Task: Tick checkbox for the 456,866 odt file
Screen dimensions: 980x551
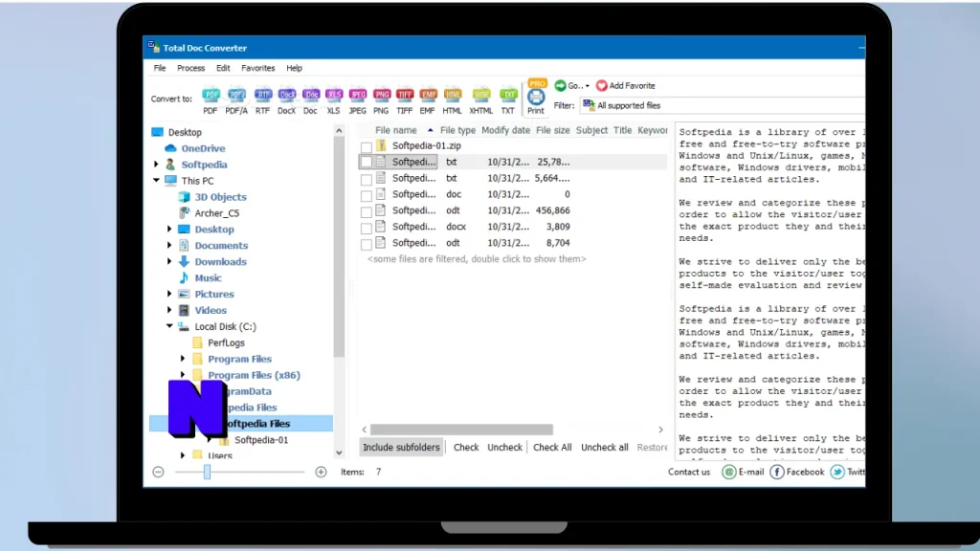Action: [x=367, y=211]
